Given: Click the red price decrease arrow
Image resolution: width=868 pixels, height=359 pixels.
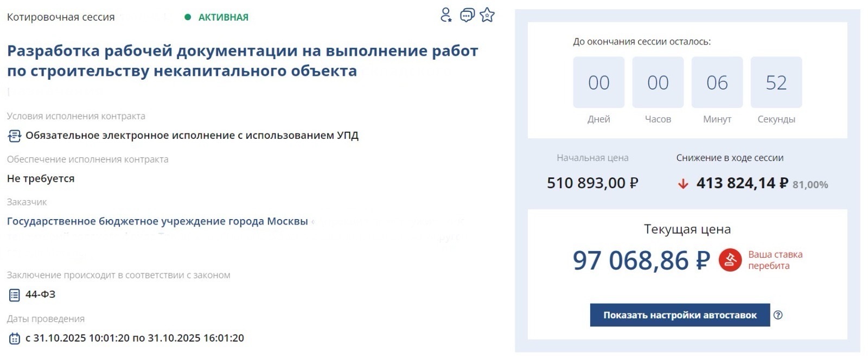Looking at the screenshot, I should [682, 184].
